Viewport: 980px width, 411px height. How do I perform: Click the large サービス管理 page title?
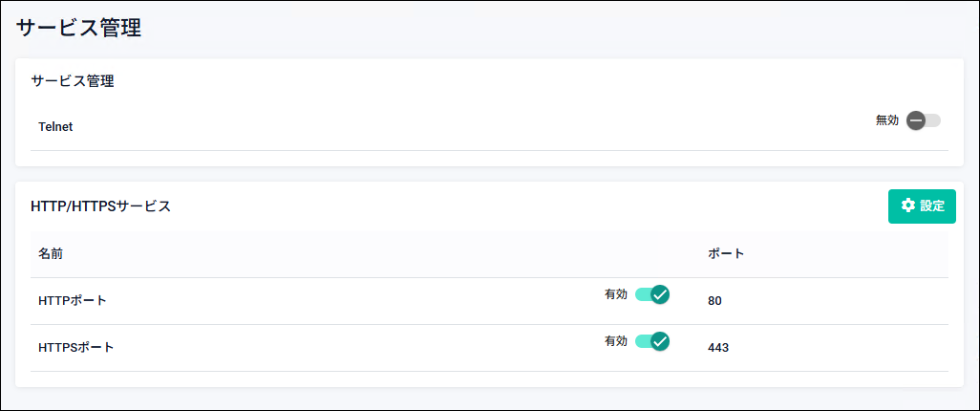78,28
